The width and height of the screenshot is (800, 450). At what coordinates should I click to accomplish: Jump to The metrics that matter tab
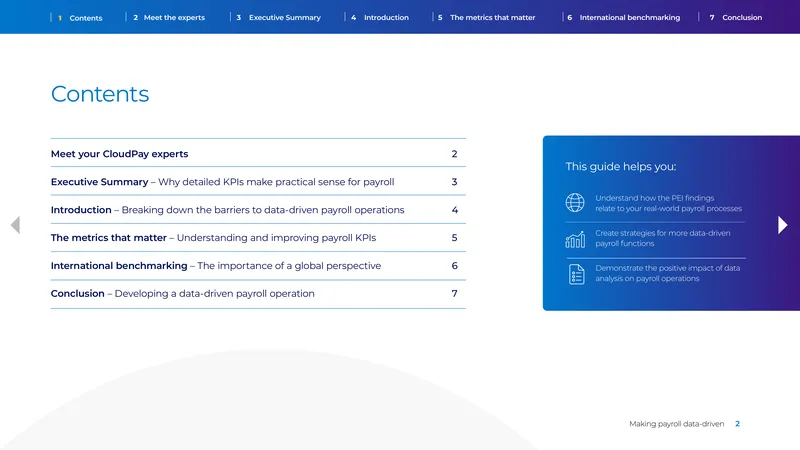tap(486, 17)
